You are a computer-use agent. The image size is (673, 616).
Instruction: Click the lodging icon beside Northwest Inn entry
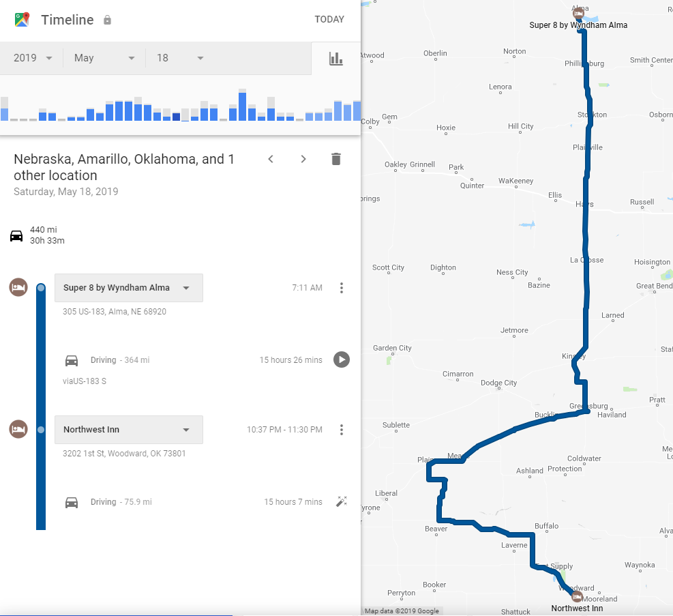pyautogui.click(x=18, y=429)
